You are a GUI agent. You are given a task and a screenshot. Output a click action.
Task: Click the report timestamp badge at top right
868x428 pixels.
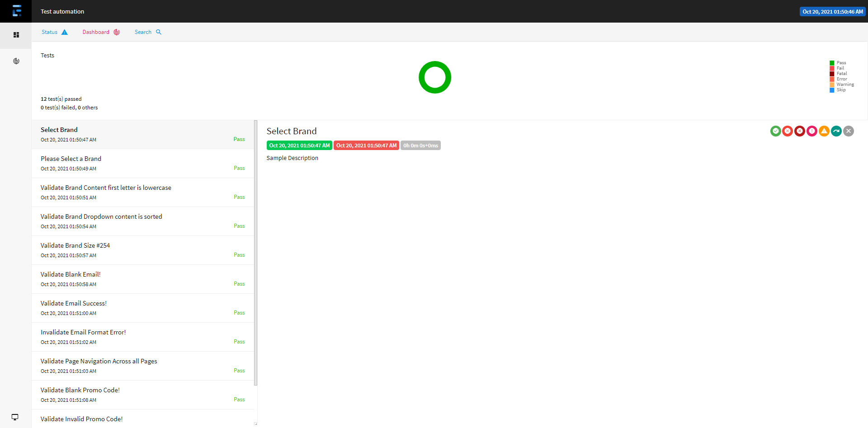[x=832, y=11]
